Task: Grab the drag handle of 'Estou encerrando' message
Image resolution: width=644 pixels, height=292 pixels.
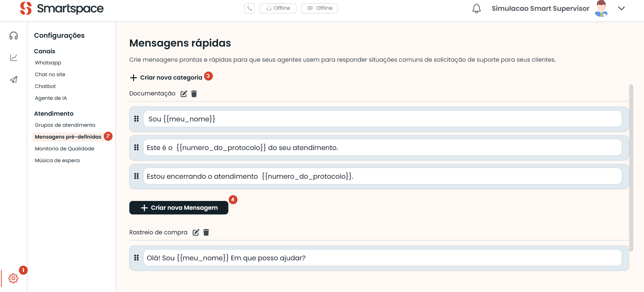Action: point(136,176)
